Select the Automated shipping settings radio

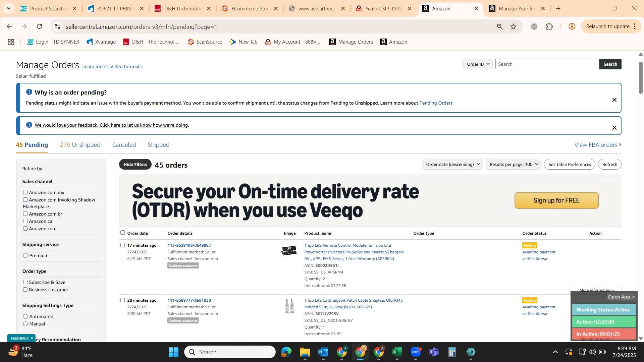(x=25, y=316)
